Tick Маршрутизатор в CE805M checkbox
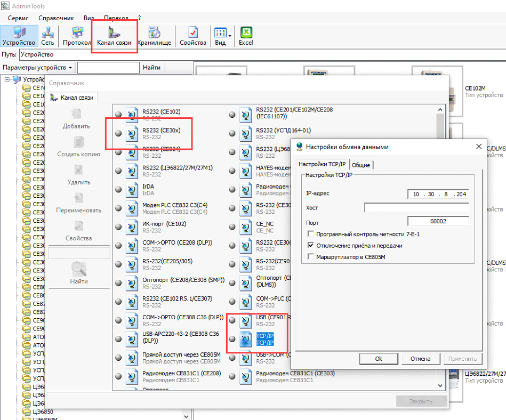This screenshot has width=506, height=420. 311,257
